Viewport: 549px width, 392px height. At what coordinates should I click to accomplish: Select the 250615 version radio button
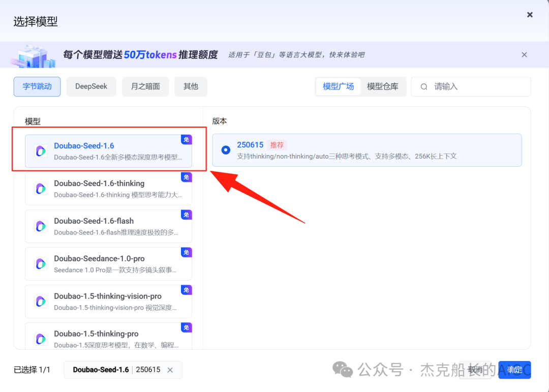[x=226, y=150]
